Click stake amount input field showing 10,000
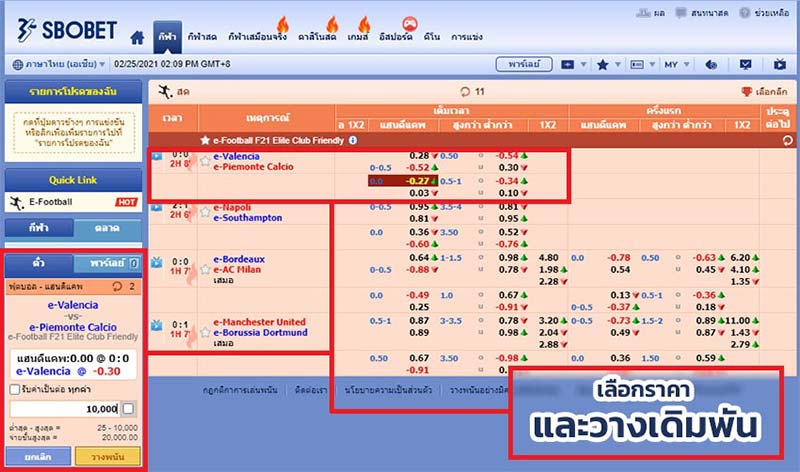 [65, 409]
